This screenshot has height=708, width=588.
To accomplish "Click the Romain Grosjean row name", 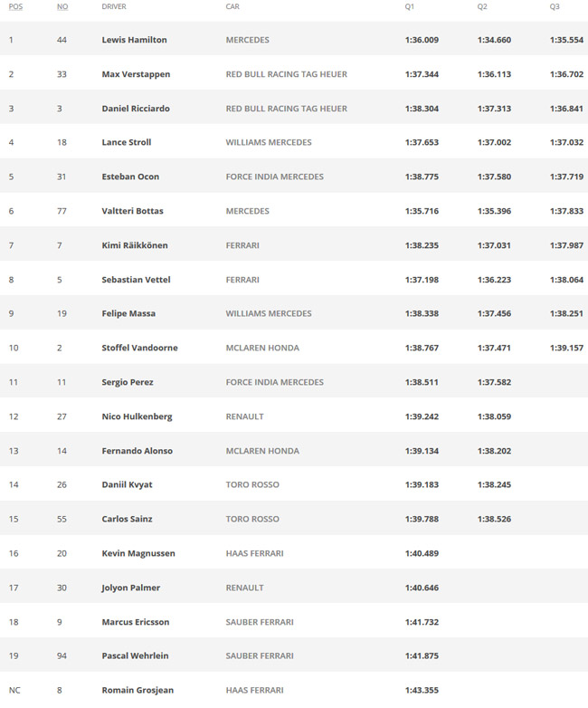I will coord(138,690).
